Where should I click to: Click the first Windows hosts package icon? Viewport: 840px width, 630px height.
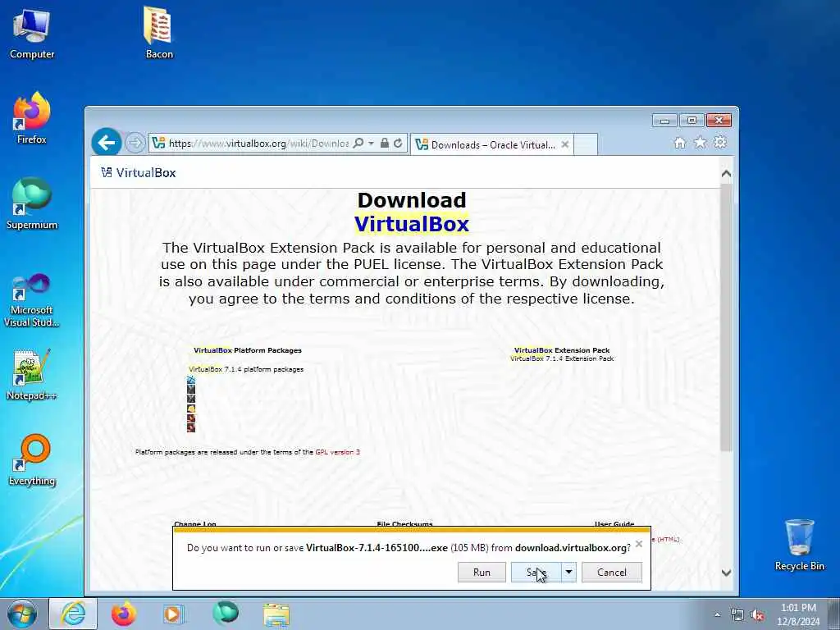coord(190,379)
